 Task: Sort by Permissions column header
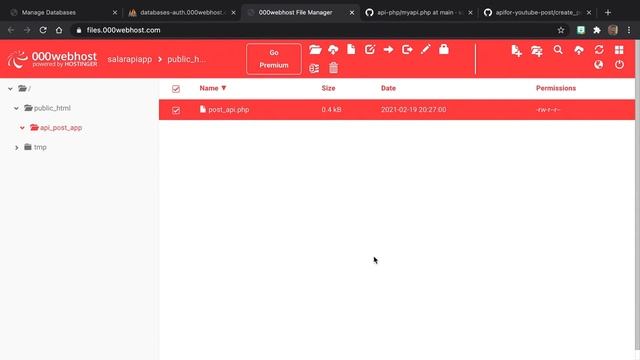[556, 88]
